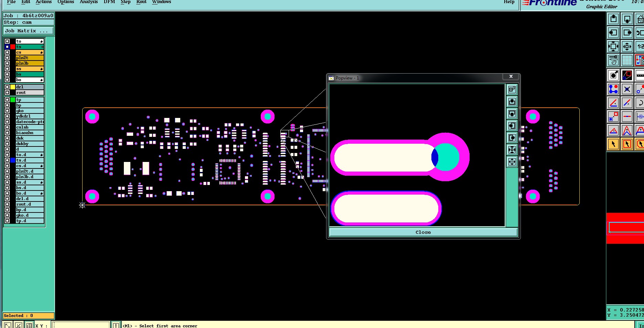
Task: Select layer 'pln3b' in the layer list
Action: (30, 63)
